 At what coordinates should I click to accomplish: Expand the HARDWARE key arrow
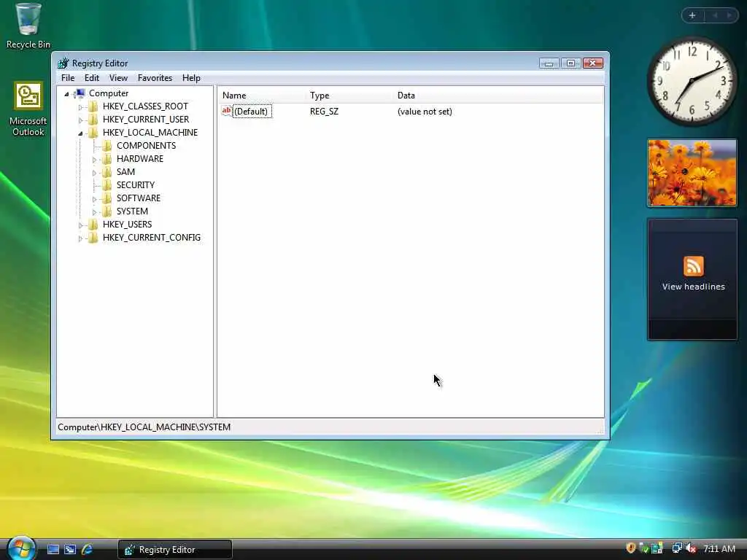94,160
